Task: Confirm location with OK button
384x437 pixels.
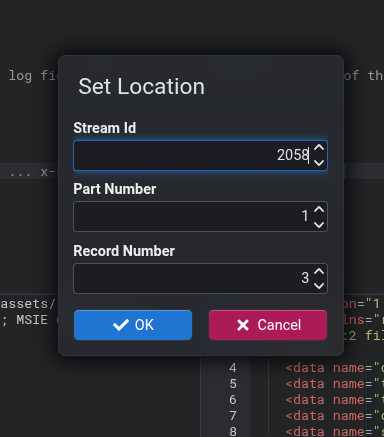Action: (133, 325)
